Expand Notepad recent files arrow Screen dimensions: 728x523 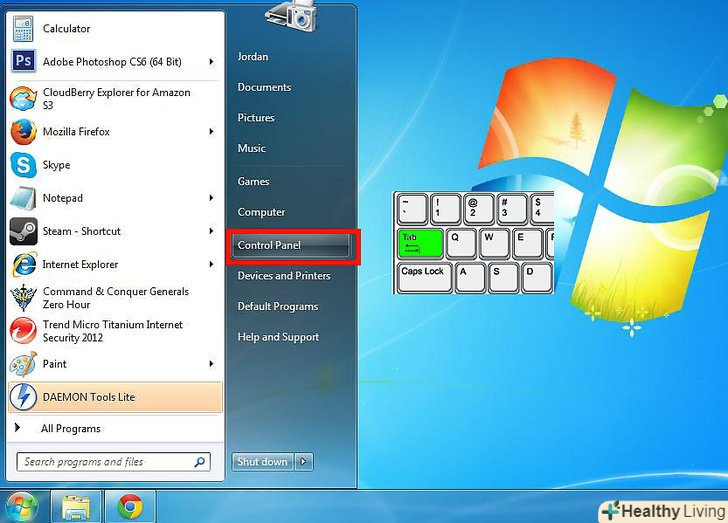pyautogui.click(x=211, y=198)
